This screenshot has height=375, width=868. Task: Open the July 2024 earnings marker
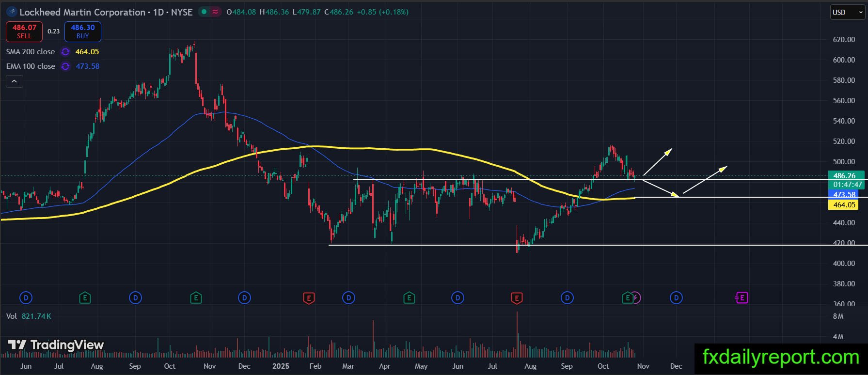click(85, 297)
